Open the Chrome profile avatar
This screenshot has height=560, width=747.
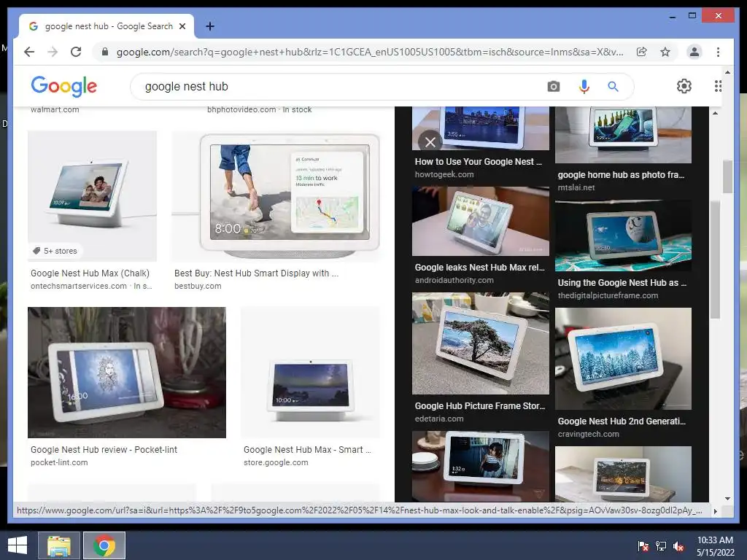pyautogui.click(x=694, y=52)
